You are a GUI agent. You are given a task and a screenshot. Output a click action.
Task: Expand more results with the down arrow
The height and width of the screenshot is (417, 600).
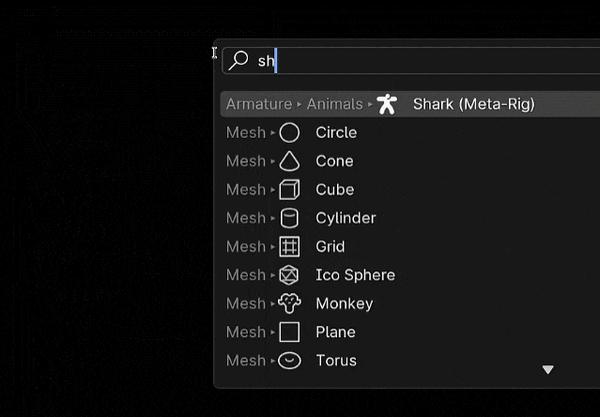coord(548,370)
